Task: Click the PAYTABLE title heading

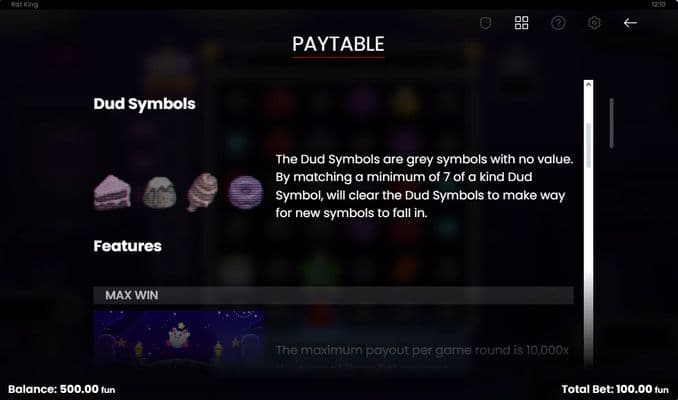Action: tap(338, 45)
